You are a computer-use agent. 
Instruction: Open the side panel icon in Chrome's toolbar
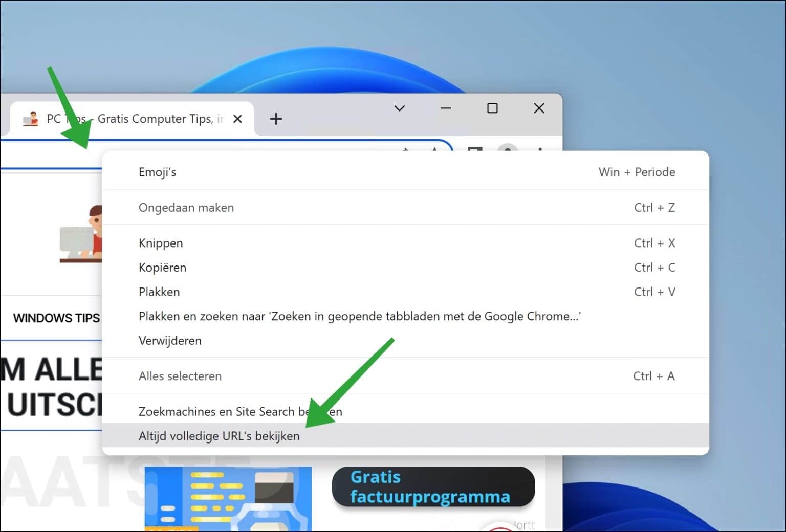point(474,149)
